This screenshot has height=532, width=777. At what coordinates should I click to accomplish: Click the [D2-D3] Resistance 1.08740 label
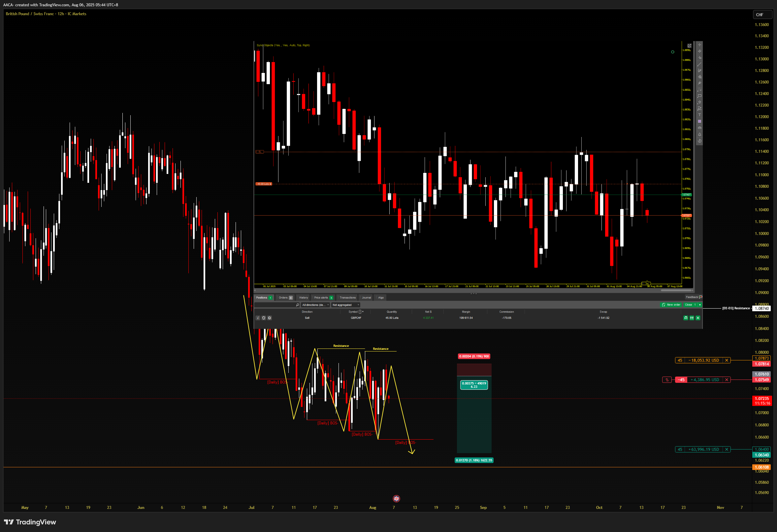pos(746,308)
